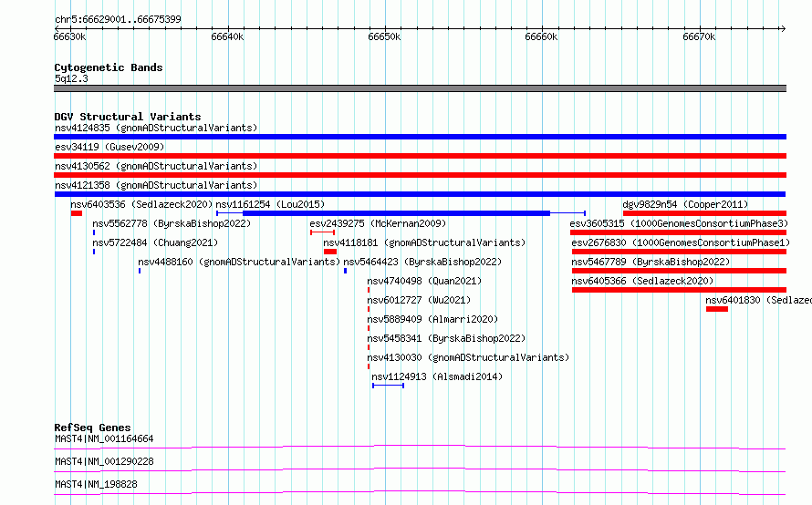Click the thick blue nsv1161254 bar
The image size is (812, 505).
coord(396,213)
